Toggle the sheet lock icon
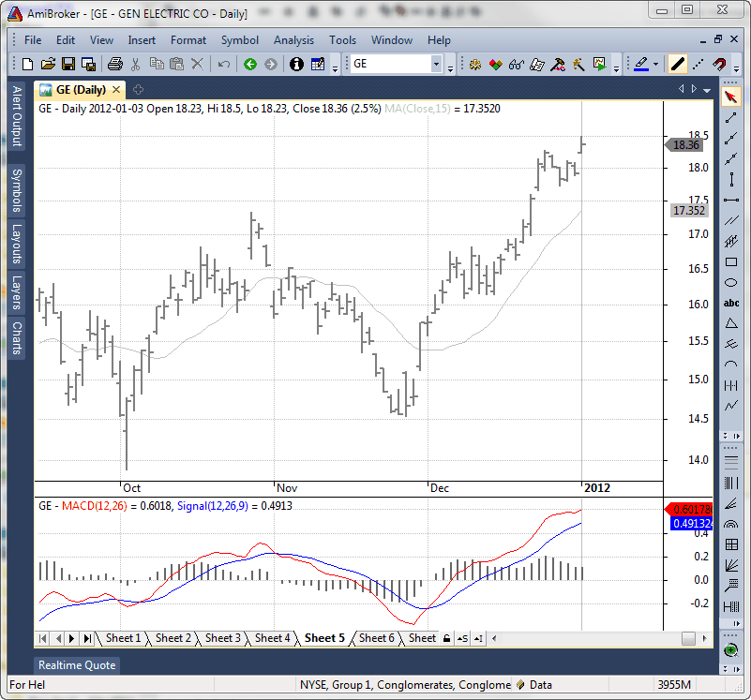The image size is (751, 700). (447, 638)
